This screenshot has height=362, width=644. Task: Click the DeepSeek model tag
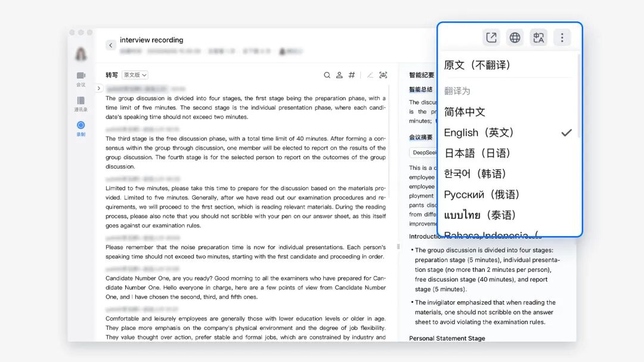click(423, 153)
